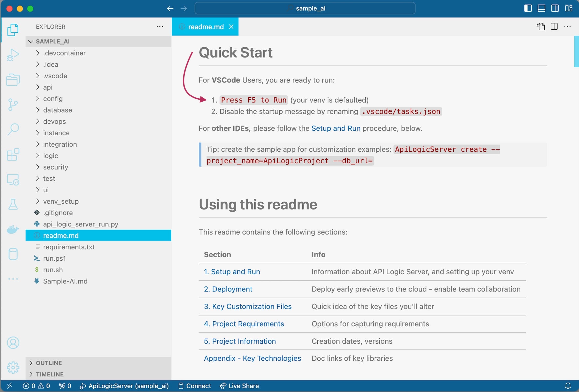Open the Source Control view
This screenshot has width=579, height=392.
pos(13,105)
